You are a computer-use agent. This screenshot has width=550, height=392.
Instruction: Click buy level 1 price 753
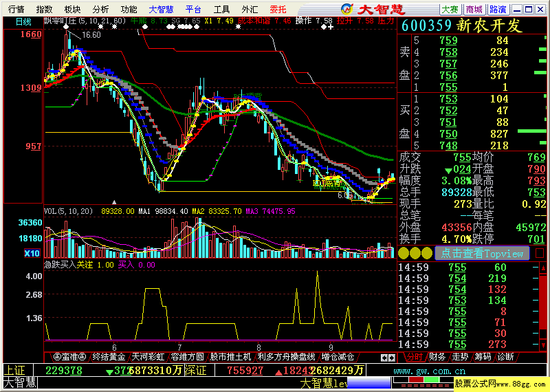pyautogui.click(x=449, y=99)
